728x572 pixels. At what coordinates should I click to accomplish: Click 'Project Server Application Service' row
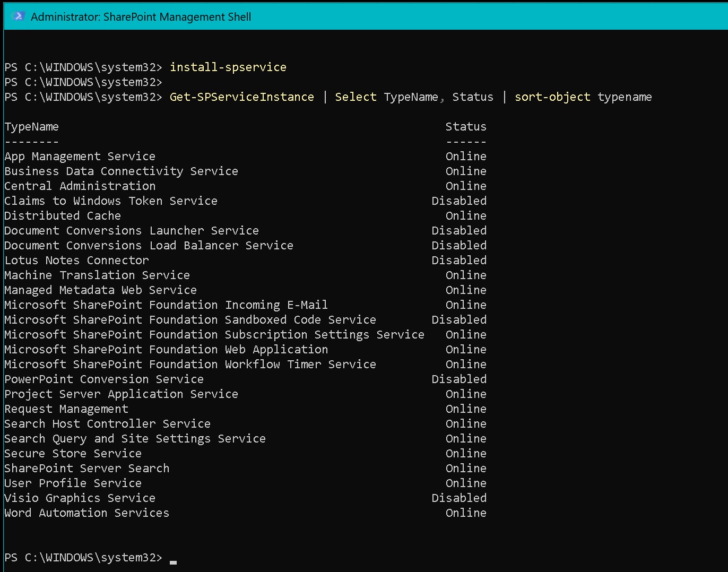point(246,394)
